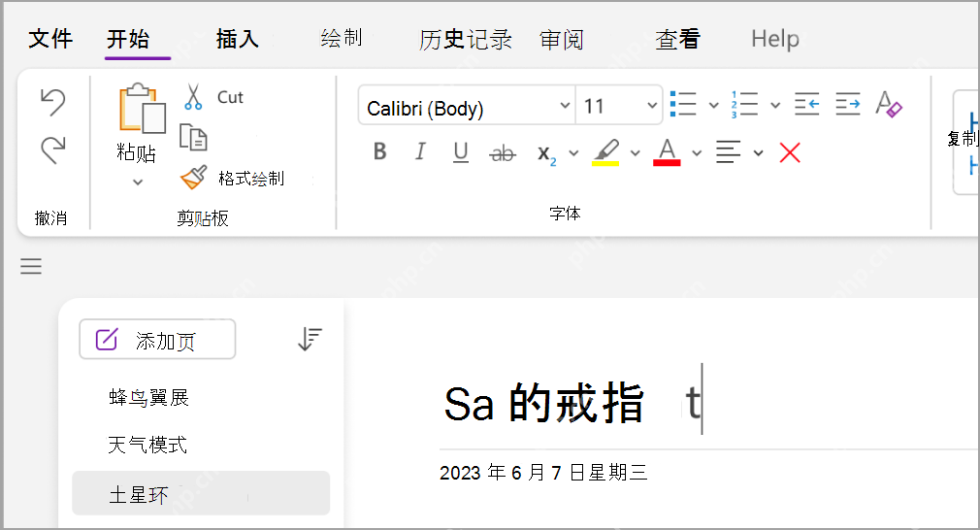This screenshot has width=980, height=530.
Task: Open the Help tab
Action: point(775,39)
